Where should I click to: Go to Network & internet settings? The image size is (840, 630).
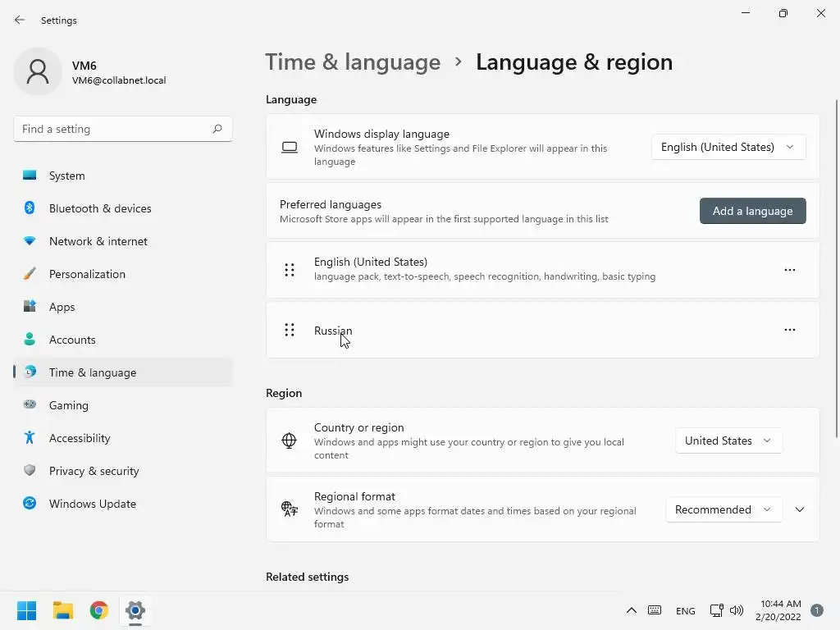coord(123,241)
